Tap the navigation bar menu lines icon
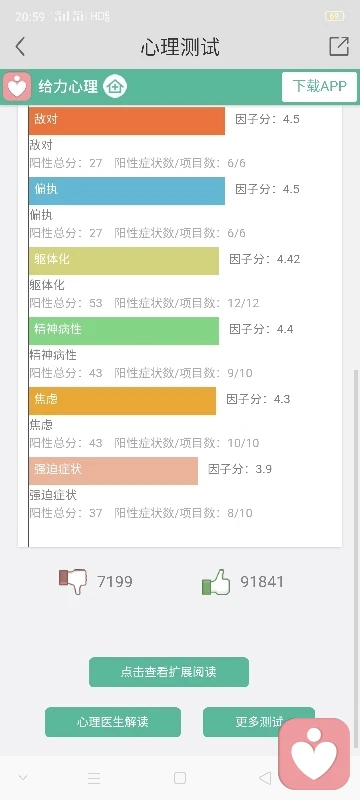 click(94, 778)
